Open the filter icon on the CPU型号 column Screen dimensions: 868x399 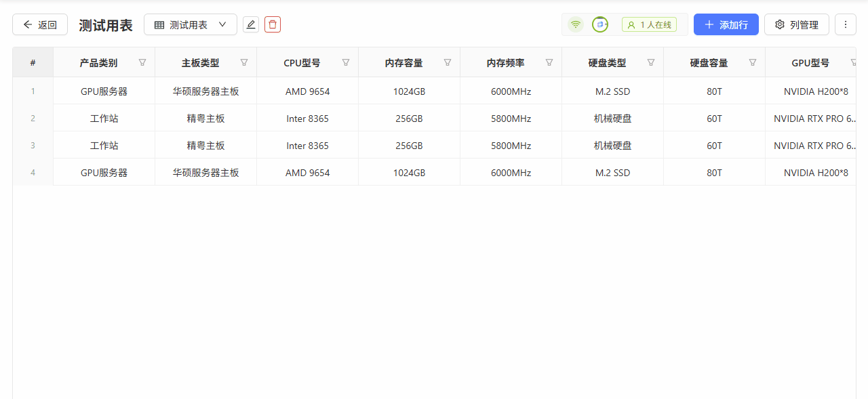(x=346, y=62)
